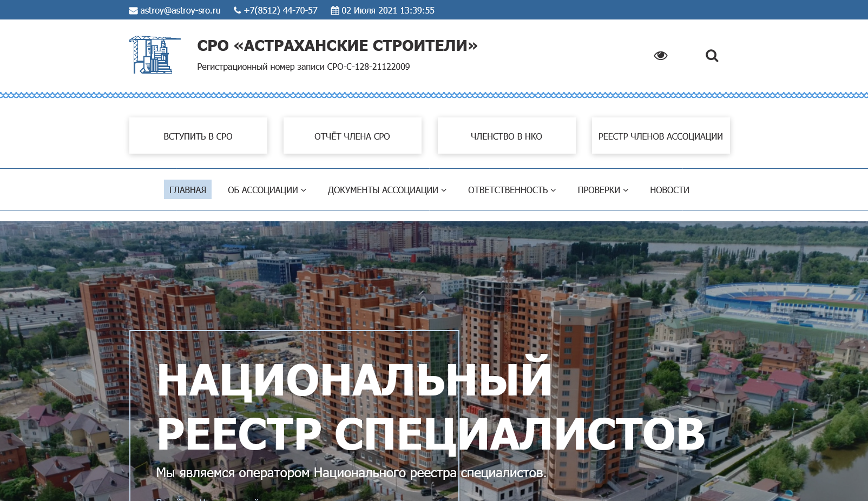This screenshot has width=868, height=501.
Task: Click the +7(8512) 44-70-57 phone number
Action: 280,10
